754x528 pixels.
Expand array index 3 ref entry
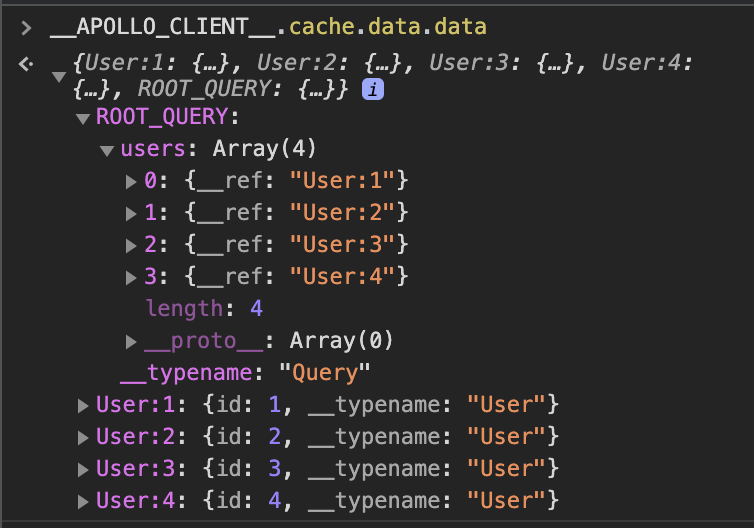pyautogui.click(x=131, y=277)
